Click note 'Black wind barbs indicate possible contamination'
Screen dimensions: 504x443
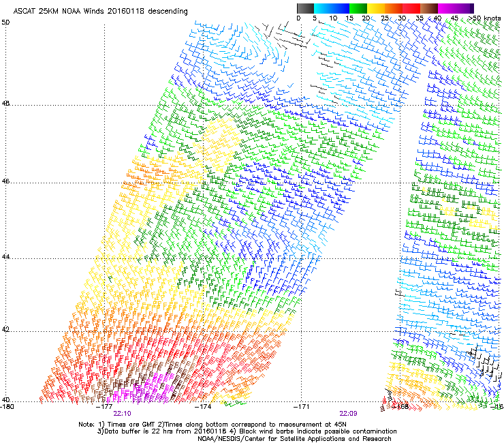coord(318,431)
